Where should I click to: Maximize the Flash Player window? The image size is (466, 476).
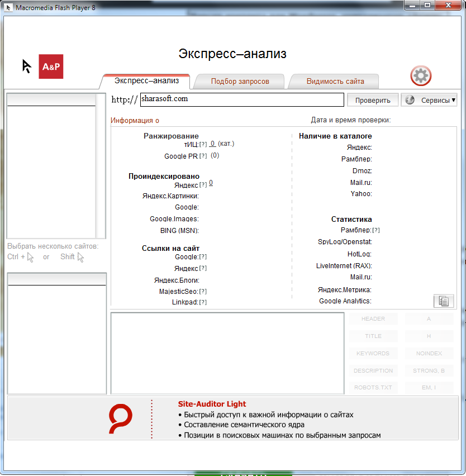click(x=427, y=5)
